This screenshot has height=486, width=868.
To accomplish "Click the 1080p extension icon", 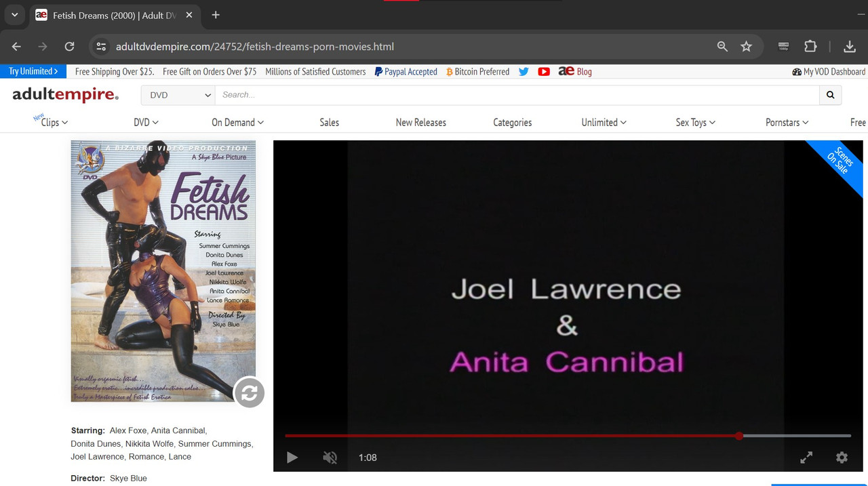I will (x=784, y=47).
